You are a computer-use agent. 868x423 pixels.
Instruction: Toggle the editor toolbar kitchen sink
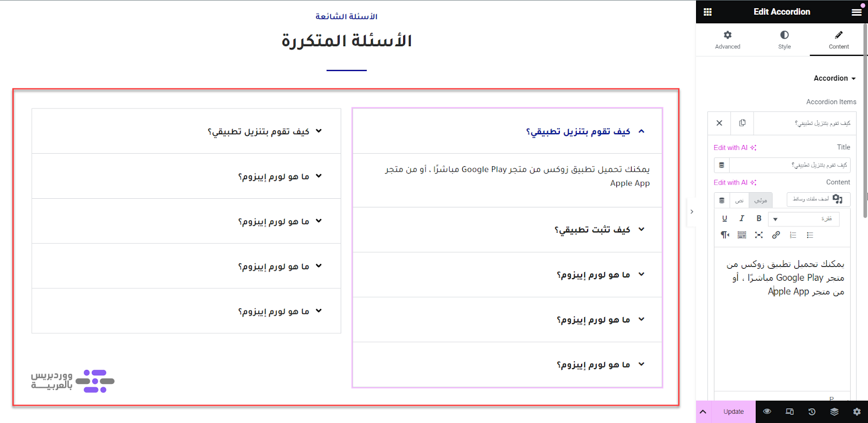(742, 235)
